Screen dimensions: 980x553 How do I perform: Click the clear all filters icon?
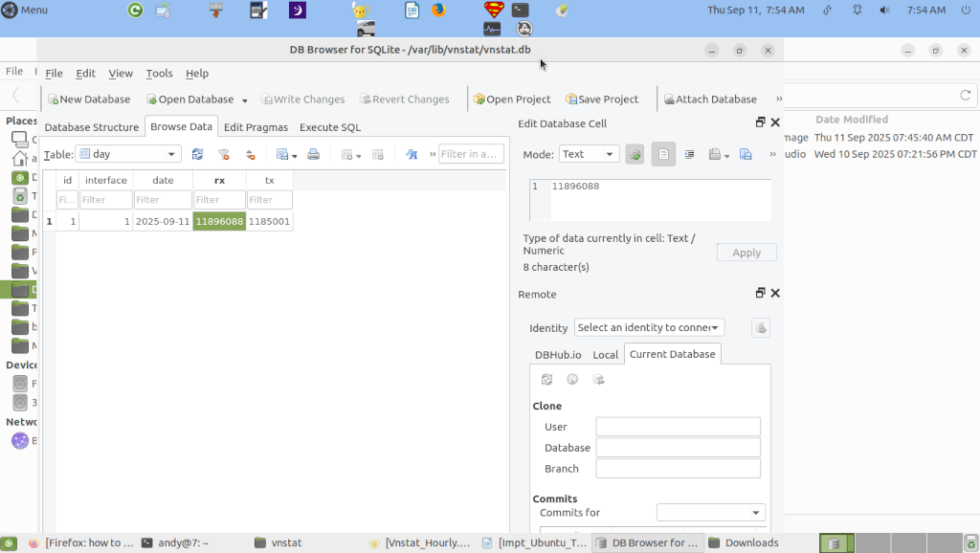(x=223, y=154)
